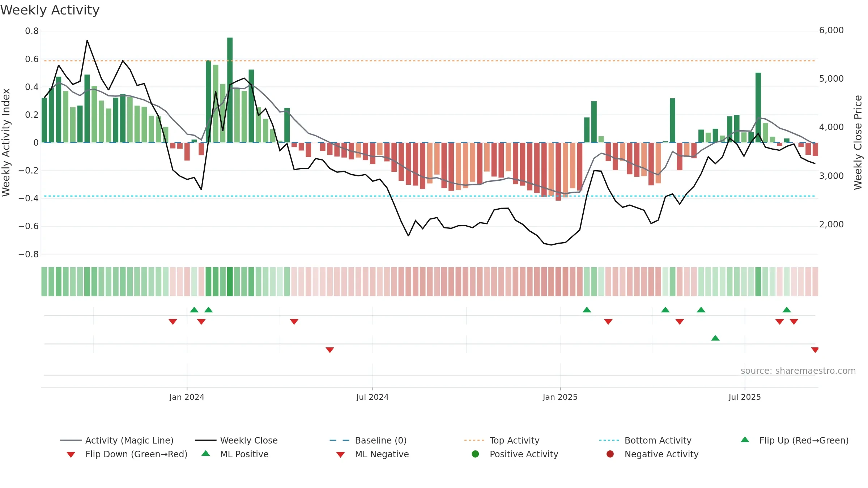Toggle Activity (Magic Line) in the legend
This screenshot has width=868, height=488.
pos(117,440)
